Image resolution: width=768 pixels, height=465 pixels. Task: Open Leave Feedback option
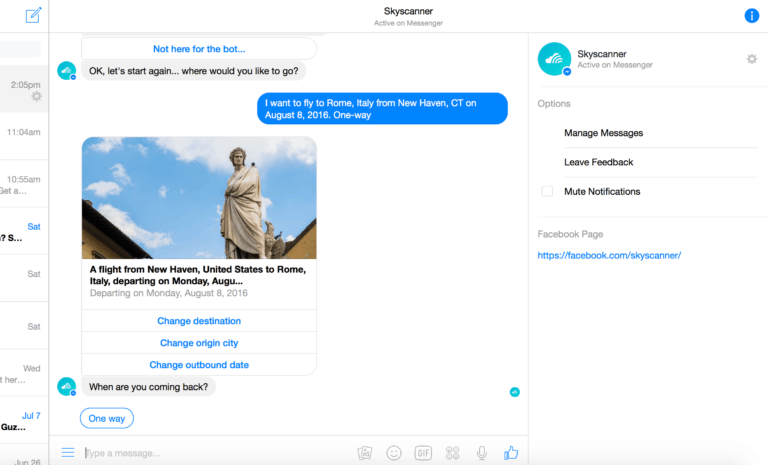coord(599,162)
